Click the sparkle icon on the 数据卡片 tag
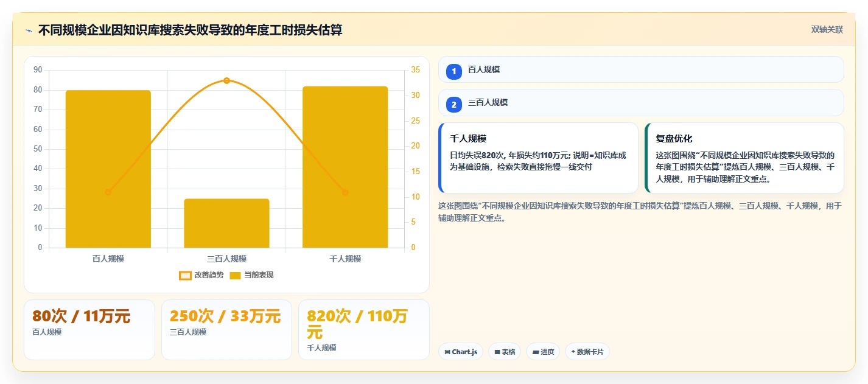Viewport: 868px width, 384px height. pos(573,352)
